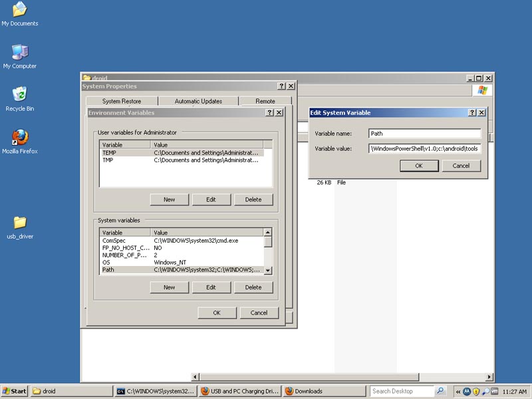Click the security shield tray icon
The width and height of the screenshot is (532, 399).
tap(476, 391)
